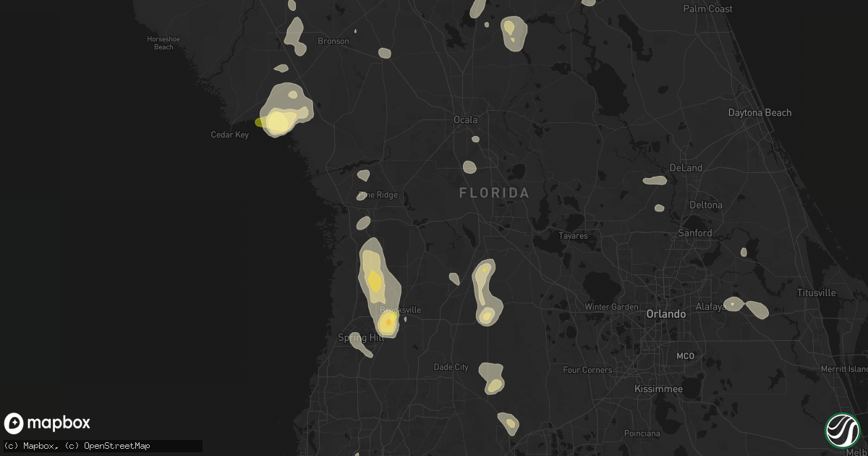Click the FLORIDA state label
Screen dimensions: 868x456
(495, 193)
